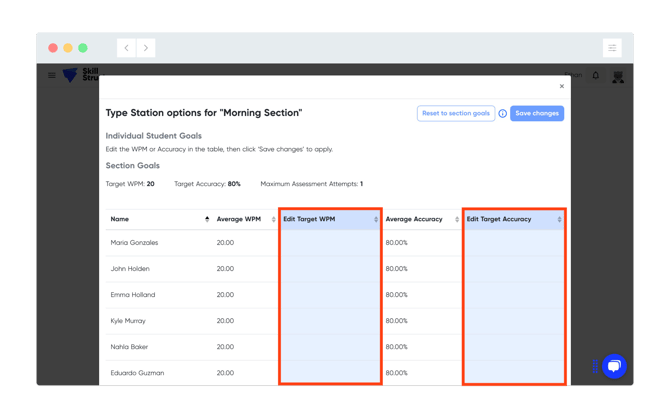
Task: Click the user profile avatar icon
Action: click(618, 76)
